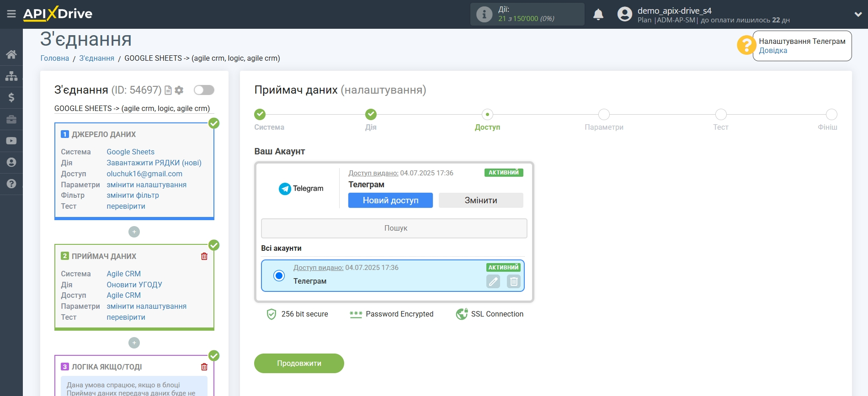The width and height of the screenshot is (868, 396).
Task: Click receiver перевірити test link
Action: click(126, 317)
